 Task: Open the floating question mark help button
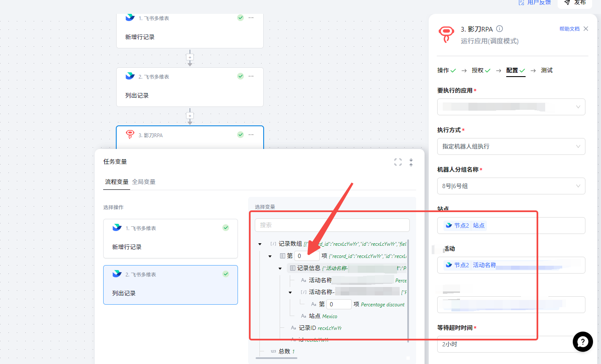(x=582, y=341)
